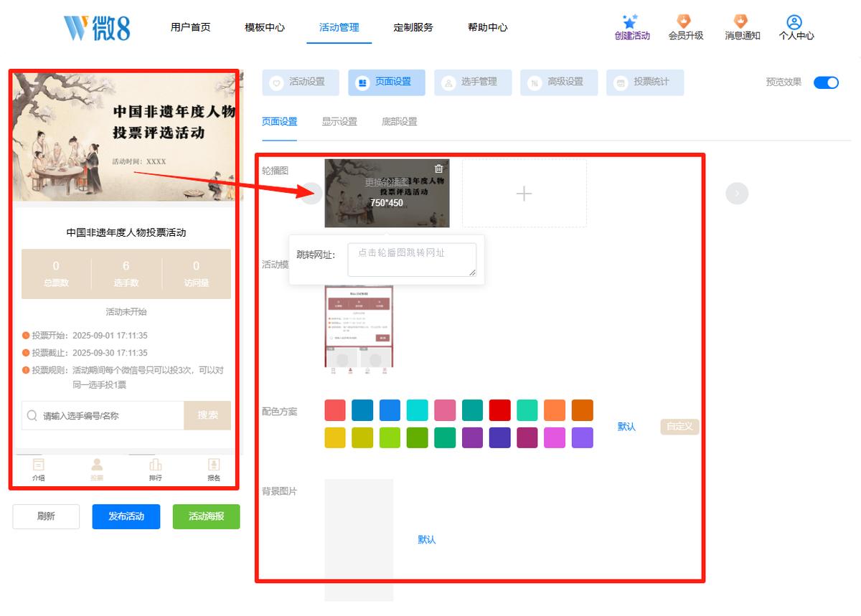This screenshot has width=861, height=616.
Task: Pick the cyan color swatch
Action: pyautogui.click(x=417, y=410)
